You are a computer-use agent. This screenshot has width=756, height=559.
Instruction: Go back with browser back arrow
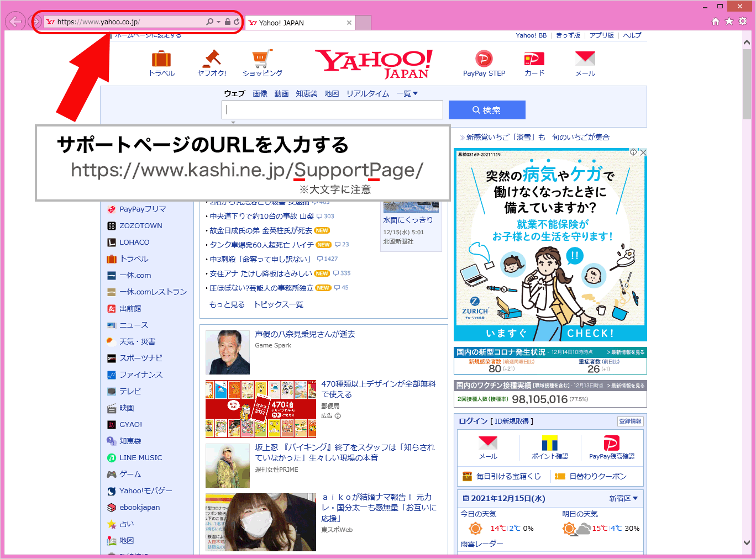(x=15, y=22)
